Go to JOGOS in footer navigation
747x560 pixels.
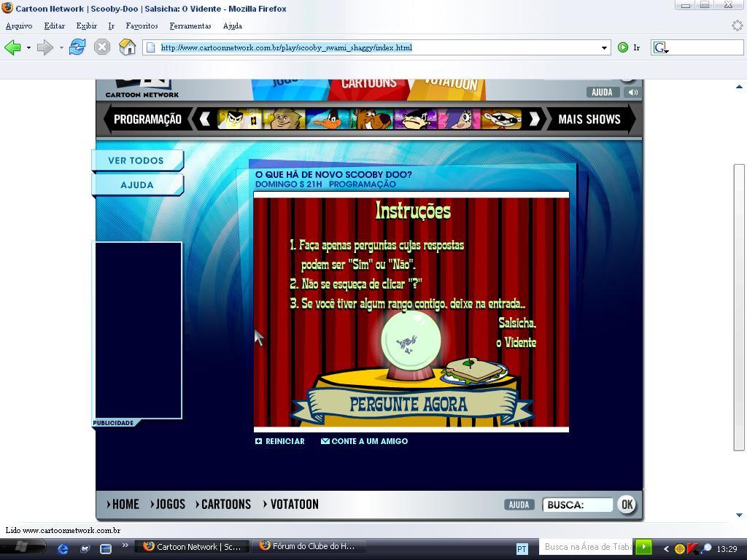[168, 505]
